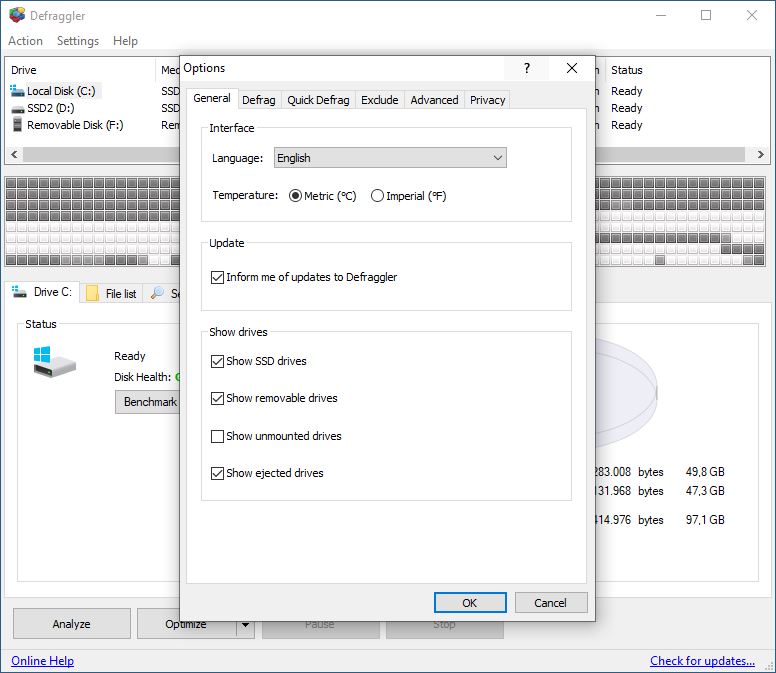
Task: Close the Options dialog
Action: (572, 68)
